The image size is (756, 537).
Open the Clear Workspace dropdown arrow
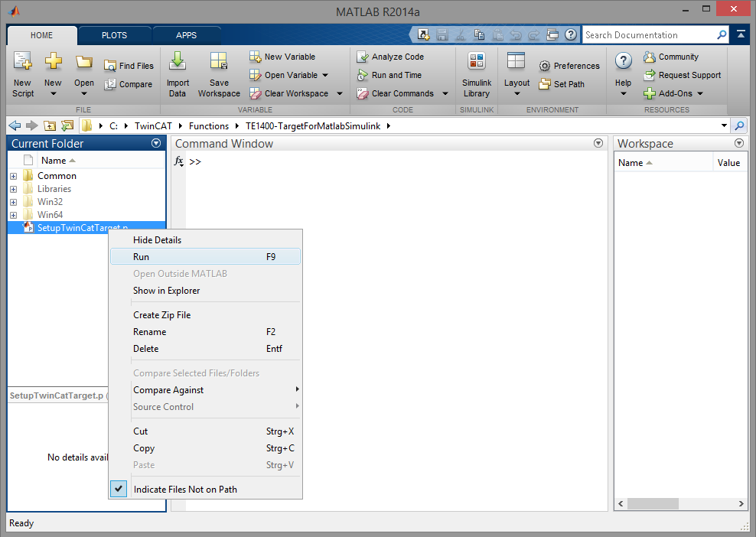[340, 93]
